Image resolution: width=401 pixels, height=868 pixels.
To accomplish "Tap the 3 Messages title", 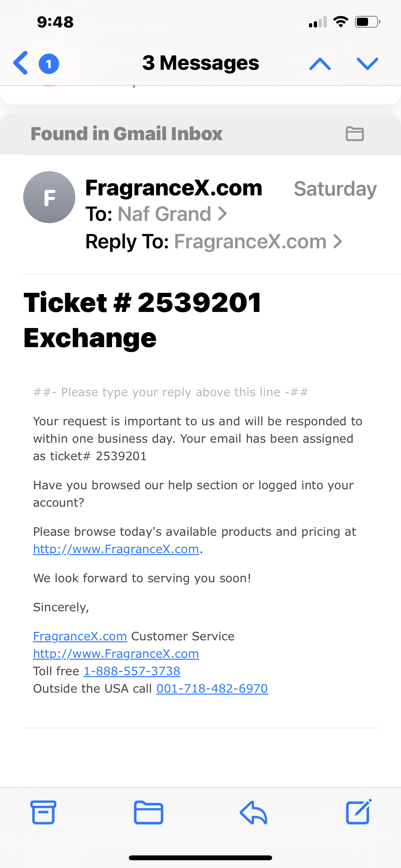I will tap(200, 62).
